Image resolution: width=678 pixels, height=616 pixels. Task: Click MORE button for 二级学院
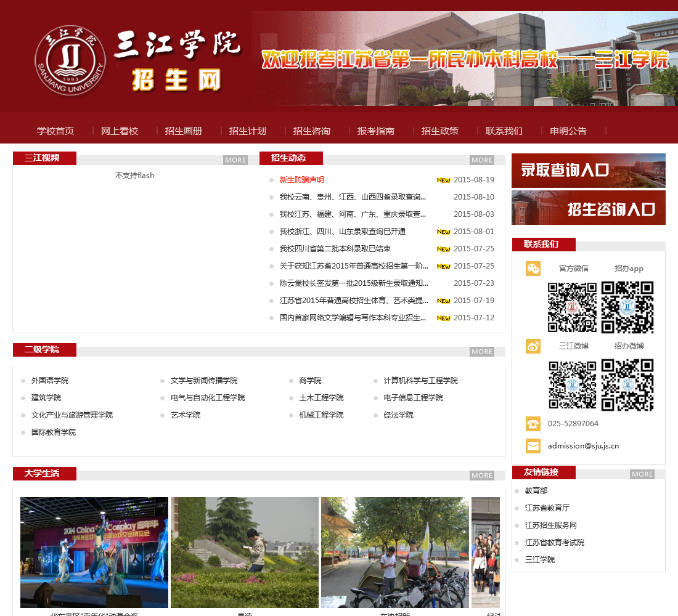[x=482, y=352]
